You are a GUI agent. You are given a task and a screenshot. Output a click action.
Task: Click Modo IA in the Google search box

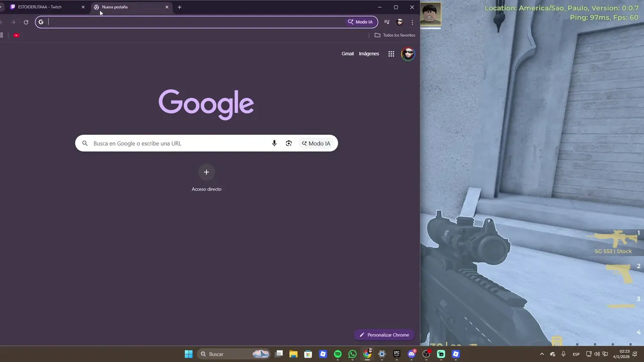(316, 143)
